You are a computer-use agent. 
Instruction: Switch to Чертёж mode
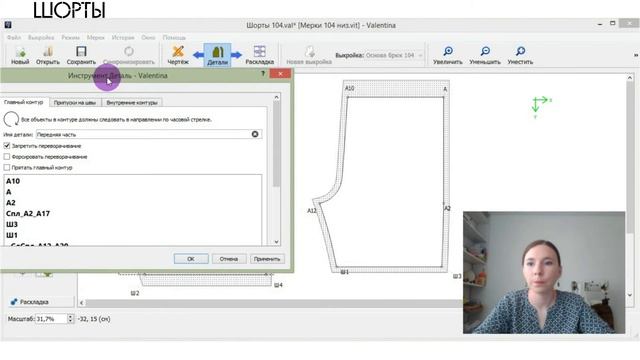(178, 56)
